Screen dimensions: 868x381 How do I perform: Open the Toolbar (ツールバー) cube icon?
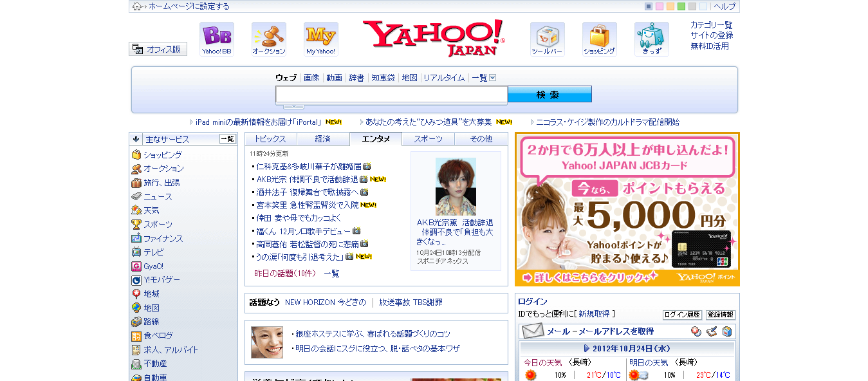pyautogui.click(x=547, y=39)
